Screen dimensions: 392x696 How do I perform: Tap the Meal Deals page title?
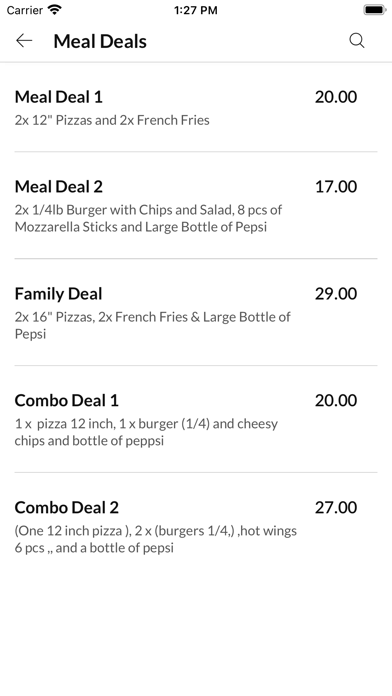(100, 41)
